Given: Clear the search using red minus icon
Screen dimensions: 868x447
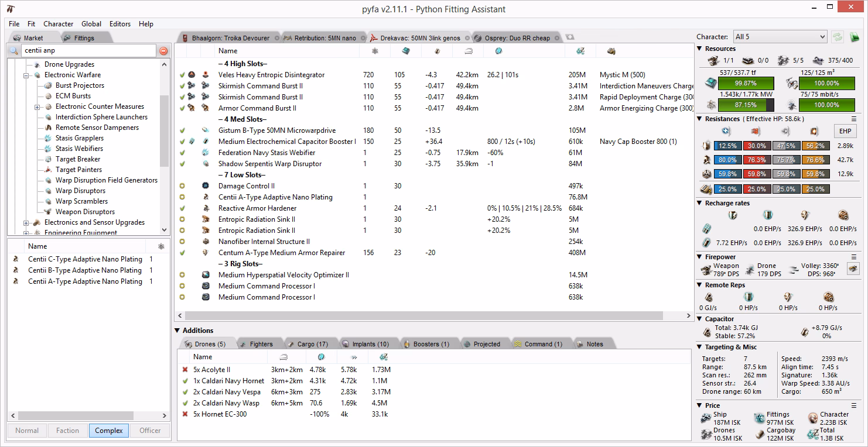Looking at the screenshot, I should (x=162, y=50).
